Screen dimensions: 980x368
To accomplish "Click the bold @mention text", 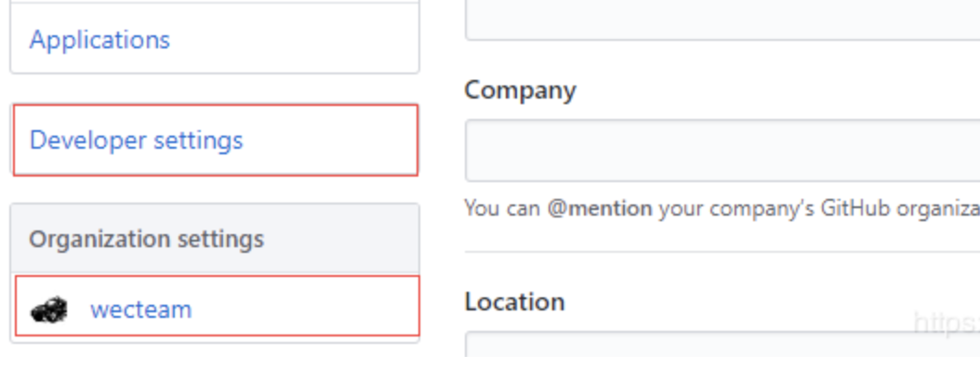I will coord(600,208).
